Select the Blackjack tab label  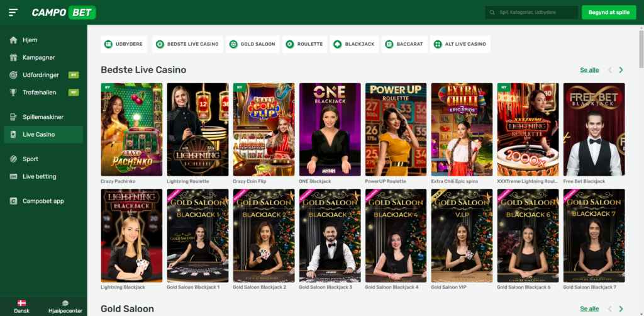[x=360, y=44]
